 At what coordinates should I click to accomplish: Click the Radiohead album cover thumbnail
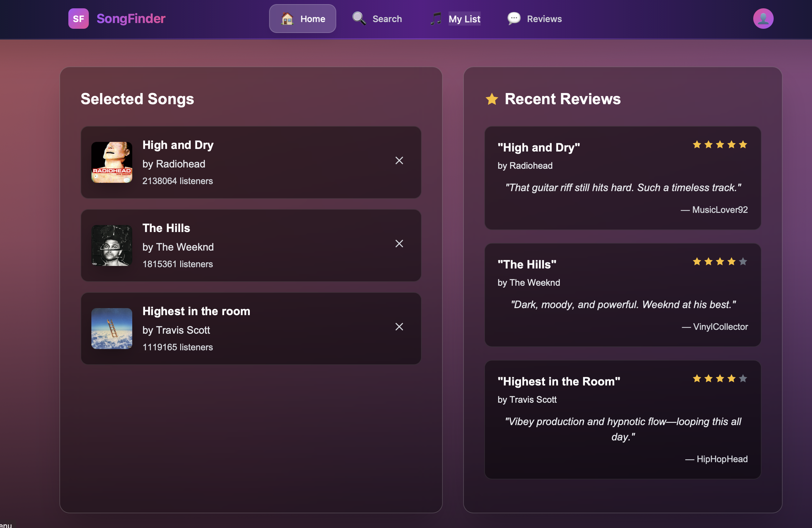pos(112,162)
